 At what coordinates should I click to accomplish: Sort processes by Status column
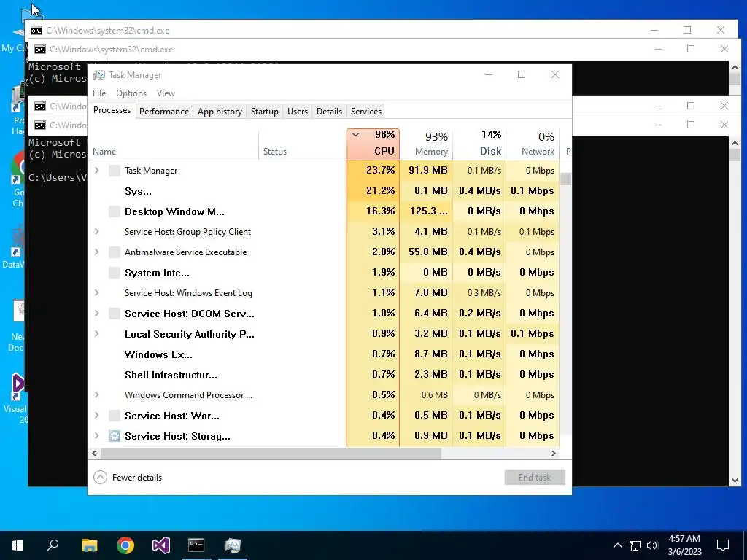pos(303,144)
